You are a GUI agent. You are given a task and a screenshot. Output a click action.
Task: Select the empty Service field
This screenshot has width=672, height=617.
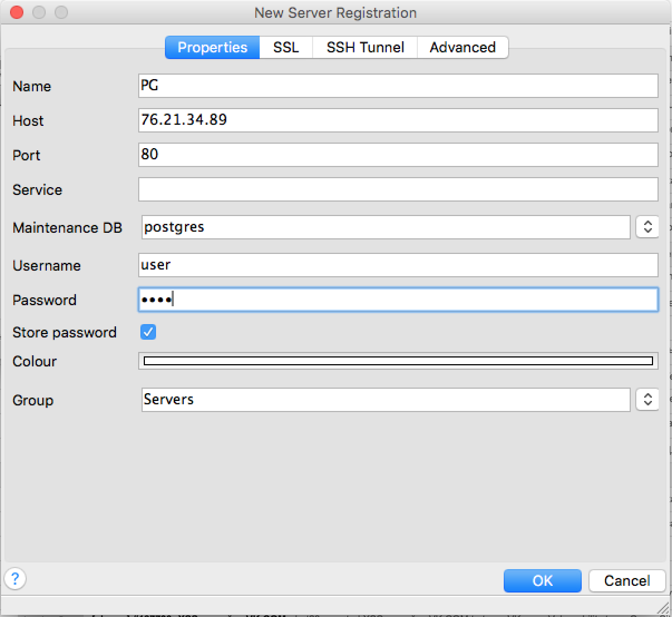398,189
